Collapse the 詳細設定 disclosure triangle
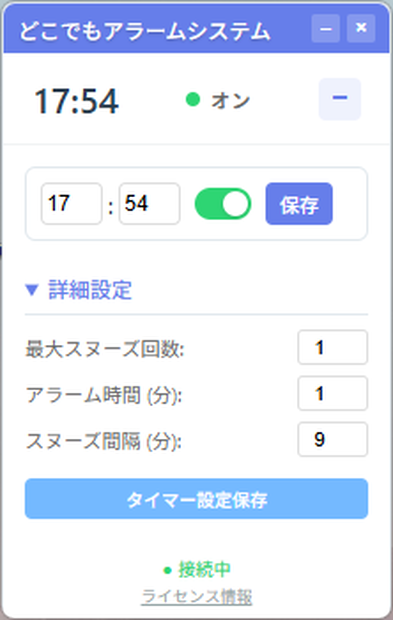The width and height of the screenshot is (393, 620). 32,290
